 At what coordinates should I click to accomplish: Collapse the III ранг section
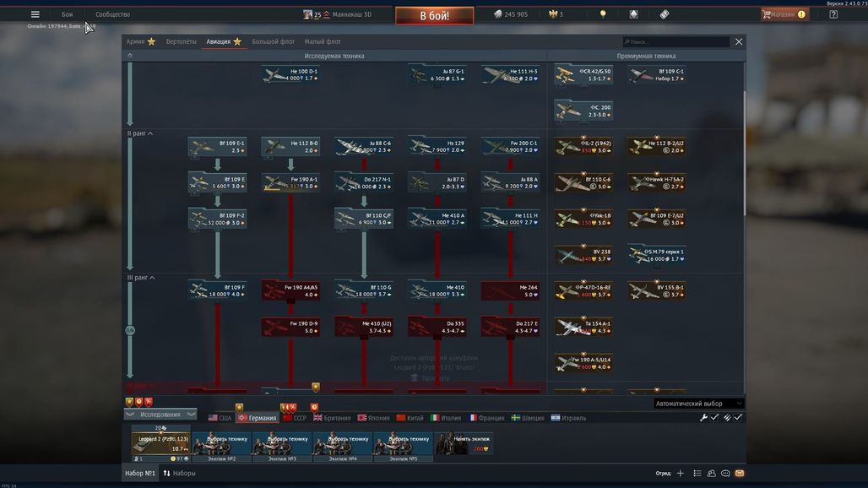(141, 278)
